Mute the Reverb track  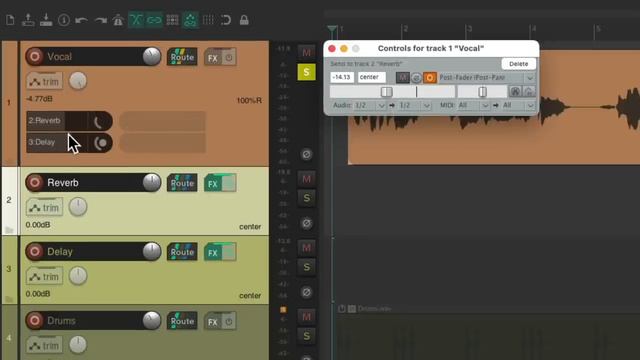pos(307,178)
